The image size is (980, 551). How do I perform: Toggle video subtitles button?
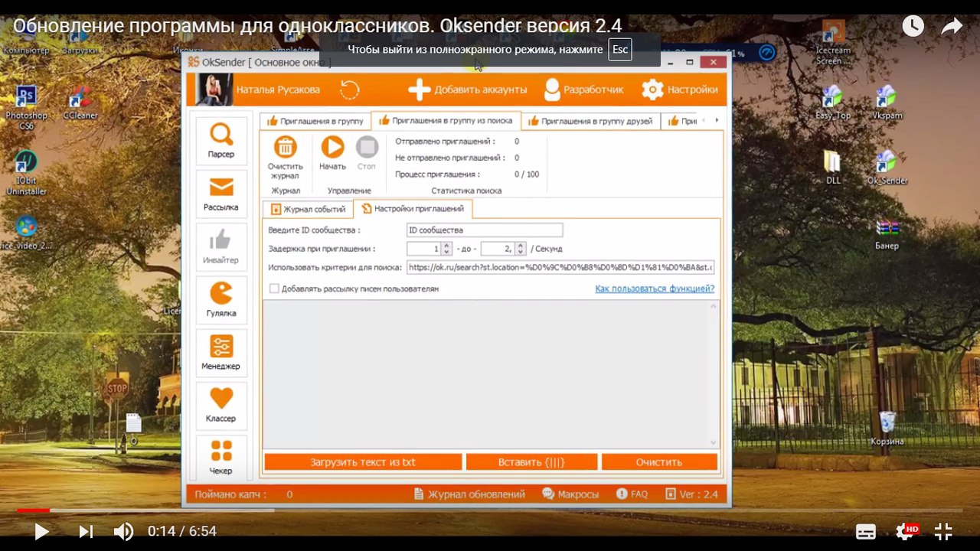tap(866, 531)
